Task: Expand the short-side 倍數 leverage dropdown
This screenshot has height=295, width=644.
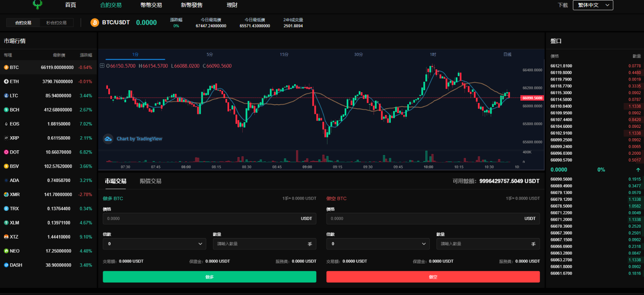Action: tap(378, 244)
